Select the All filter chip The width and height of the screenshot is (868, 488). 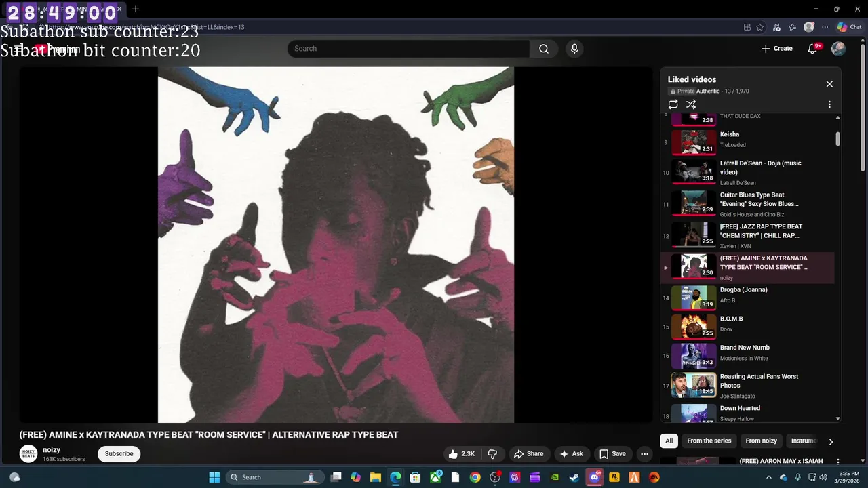[669, 441]
